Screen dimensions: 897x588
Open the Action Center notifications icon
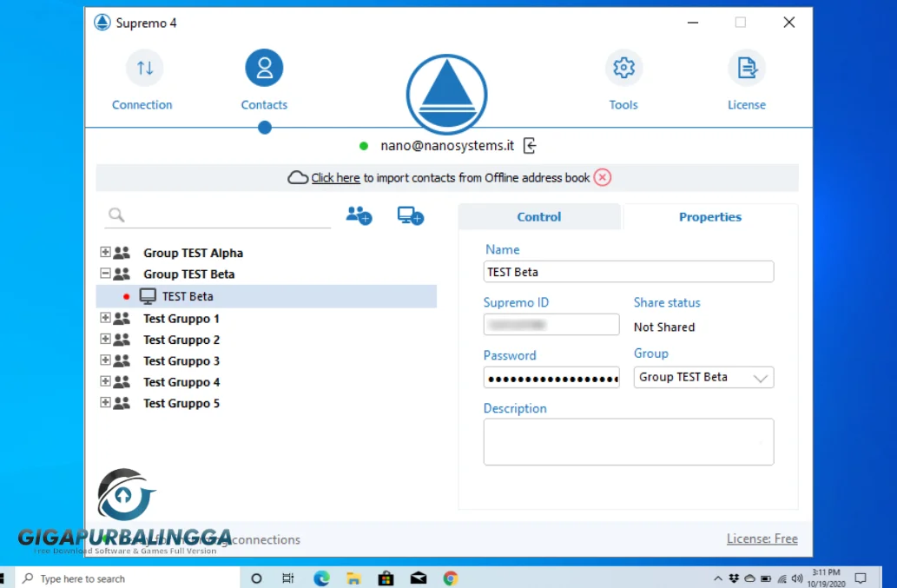pos(860,578)
